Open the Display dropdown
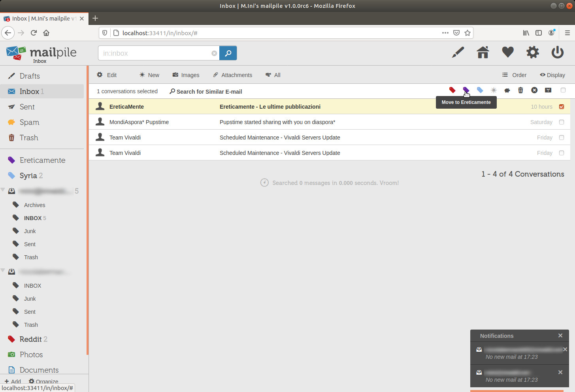The width and height of the screenshot is (575, 392). pos(552,75)
